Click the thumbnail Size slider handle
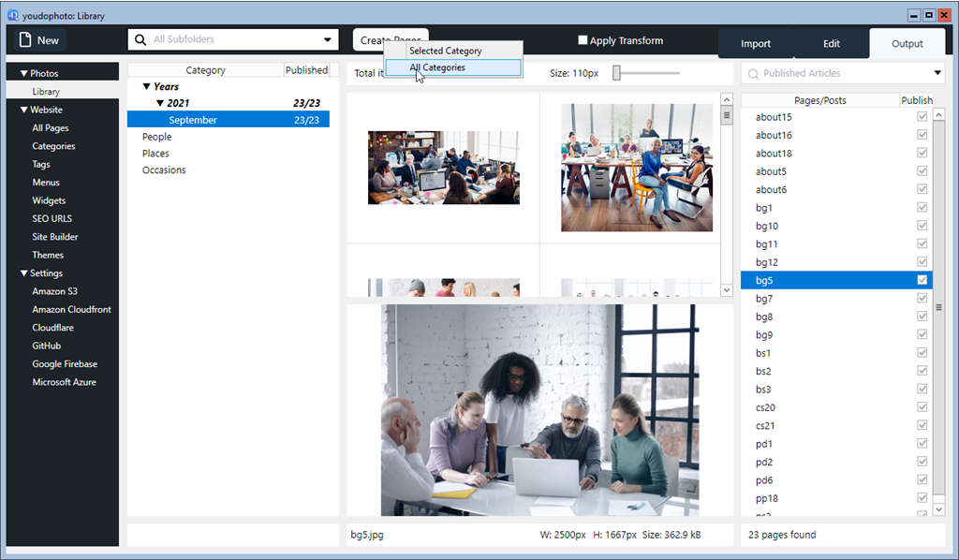The image size is (959, 560). 616,73
